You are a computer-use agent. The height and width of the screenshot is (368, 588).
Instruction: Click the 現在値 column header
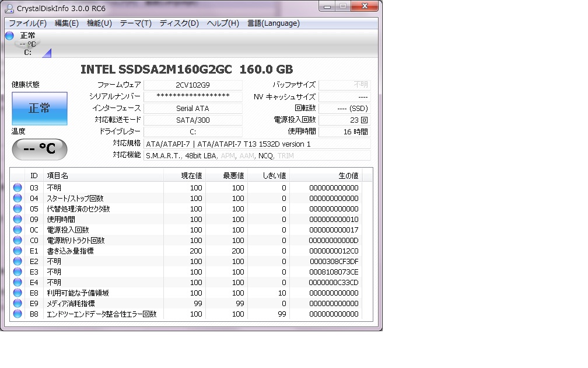tap(184, 175)
